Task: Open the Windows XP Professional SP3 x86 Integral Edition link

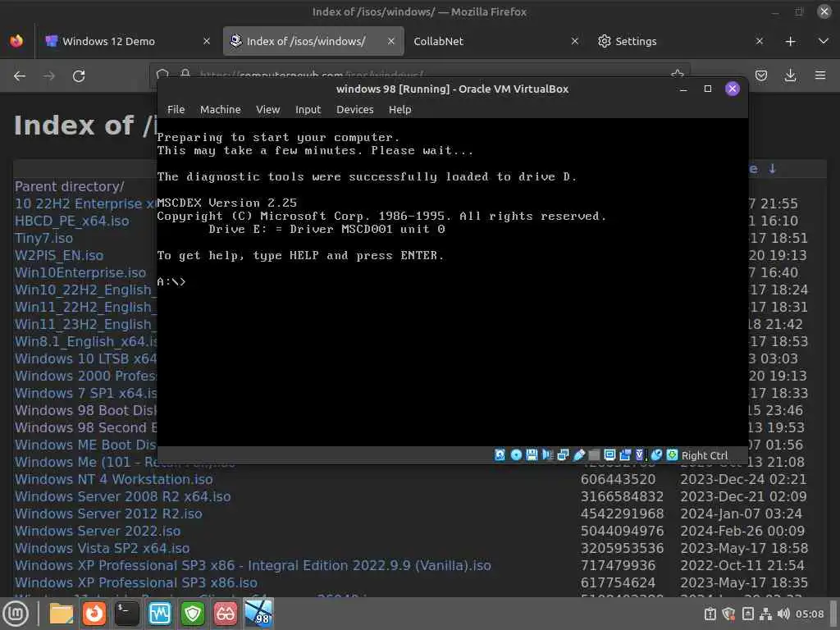Action: click(x=253, y=565)
